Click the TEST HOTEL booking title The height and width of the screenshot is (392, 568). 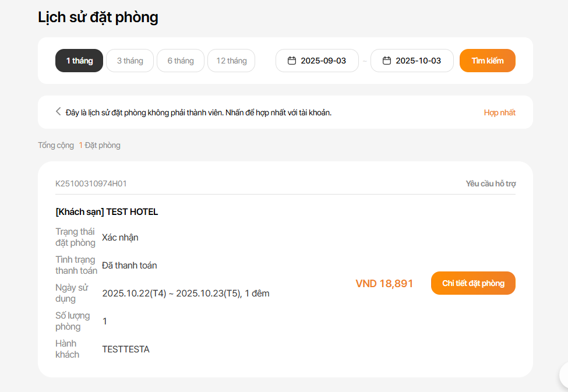tap(107, 211)
